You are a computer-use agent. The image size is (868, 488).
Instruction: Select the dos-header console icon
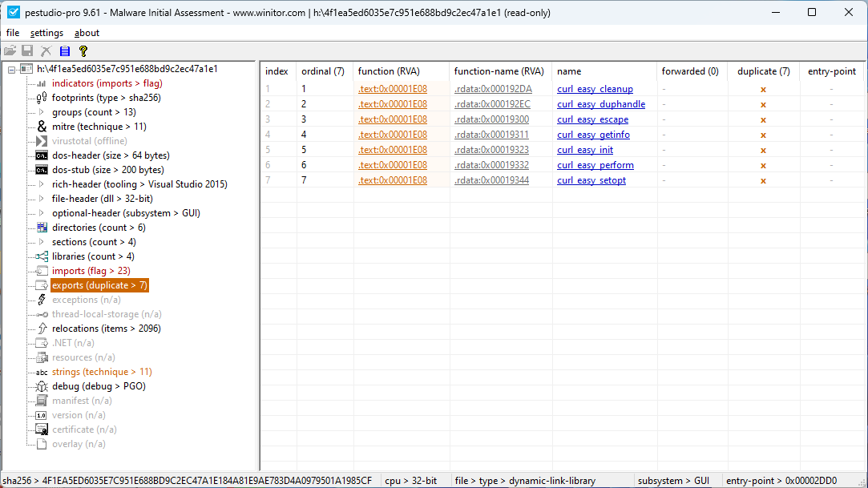point(42,155)
